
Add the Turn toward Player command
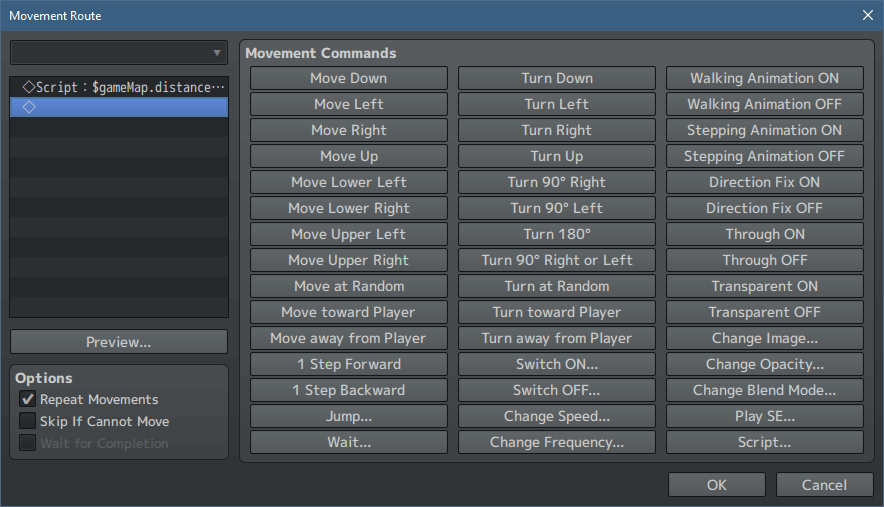(x=557, y=312)
